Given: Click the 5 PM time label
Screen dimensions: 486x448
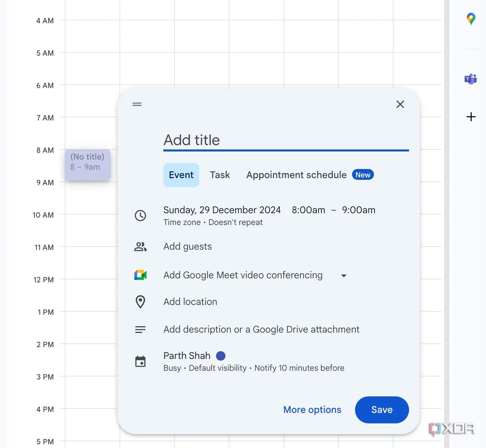Looking at the screenshot, I should point(45,442).
